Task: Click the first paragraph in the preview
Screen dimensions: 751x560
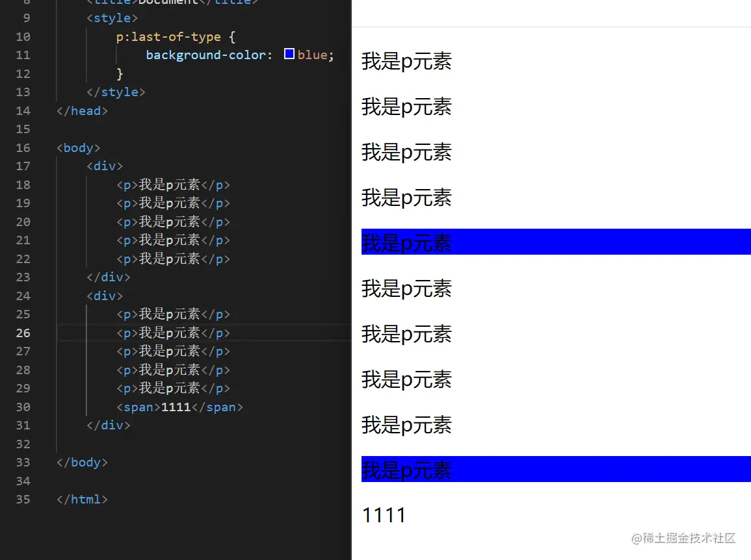Action: [406, 62]
